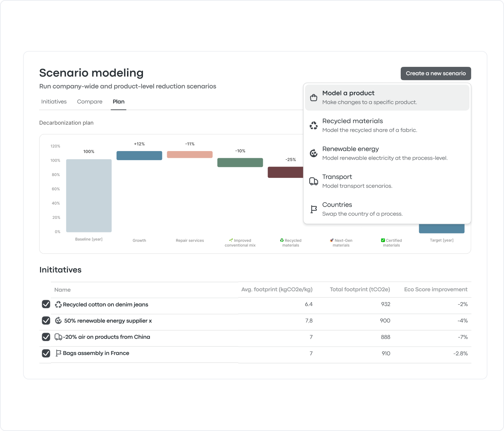504x431 pixels.
Task: Uncheck Recycled cotton on denim jeans
Action: 46,304
